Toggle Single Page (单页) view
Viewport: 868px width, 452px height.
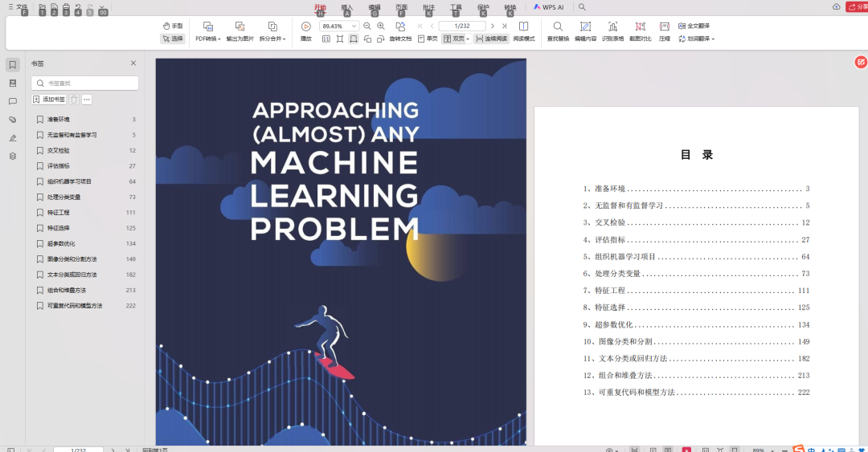coord(428,39)
